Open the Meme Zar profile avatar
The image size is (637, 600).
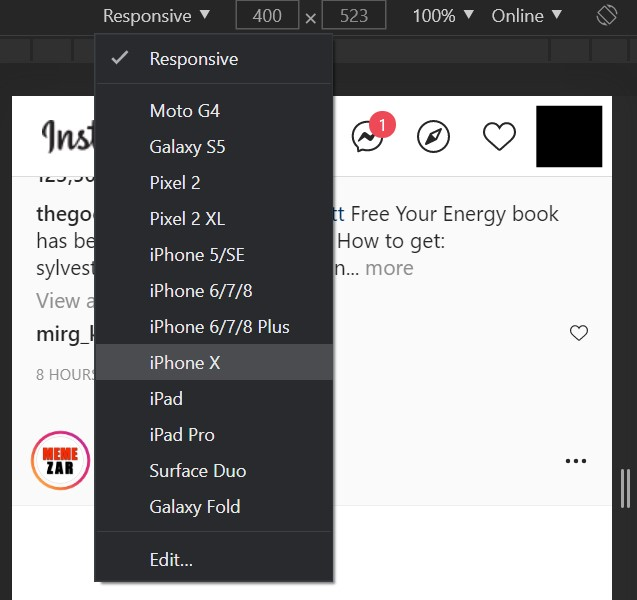[x=61, y=460]
